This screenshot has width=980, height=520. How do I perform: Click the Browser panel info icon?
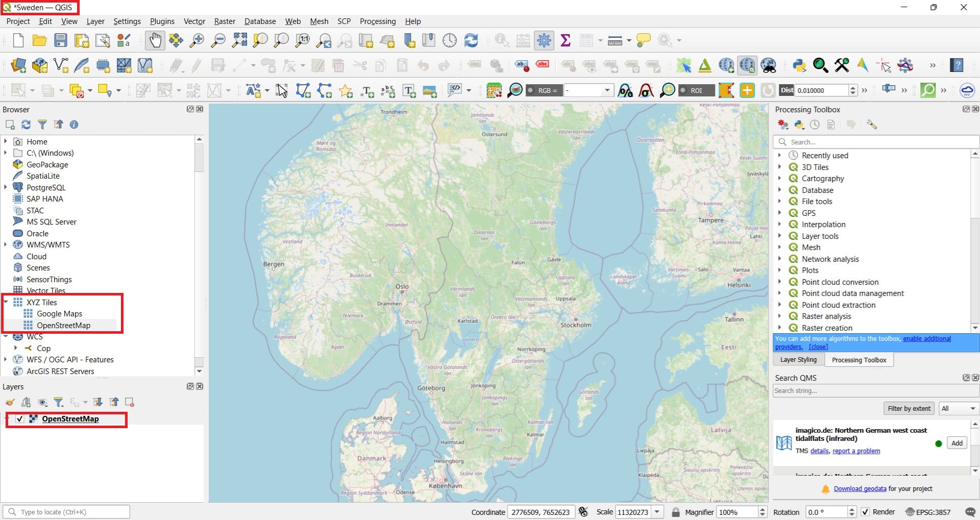coord(74,125)
